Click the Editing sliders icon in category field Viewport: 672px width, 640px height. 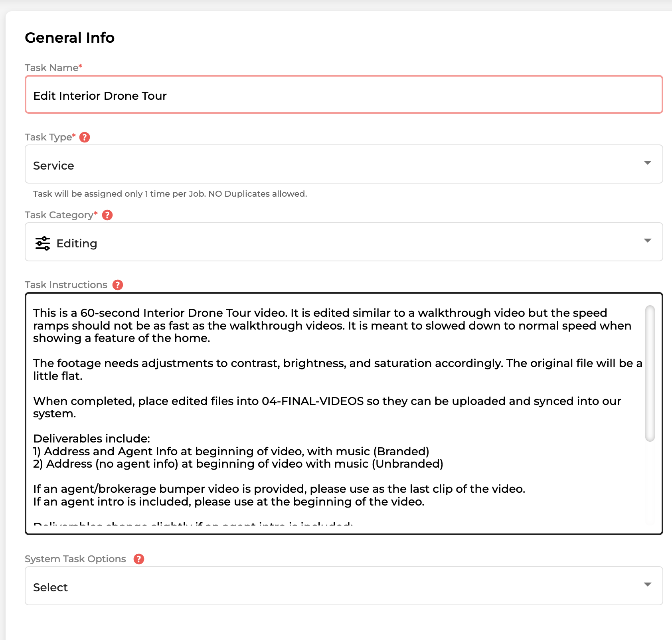coord(43,243)
